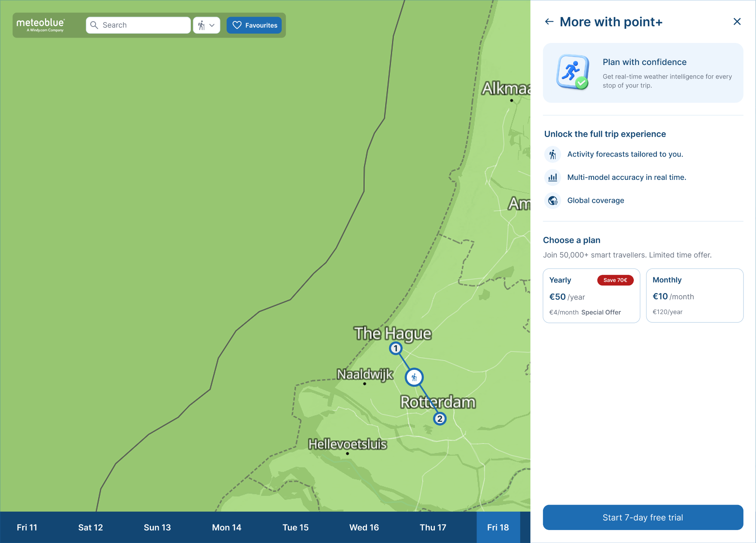
Task: Select waypoint 1 at The Hague
Action: (396, 348)
